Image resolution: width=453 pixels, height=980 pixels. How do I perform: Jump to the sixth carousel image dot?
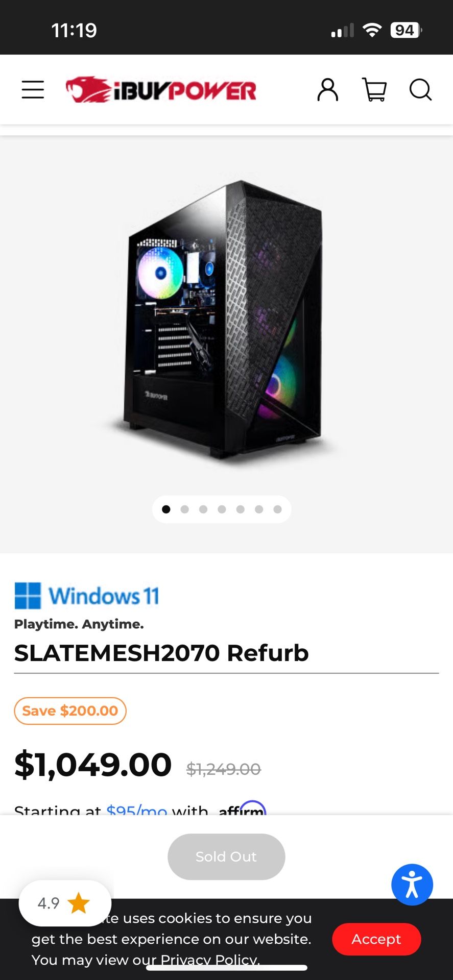pos(259,509)
